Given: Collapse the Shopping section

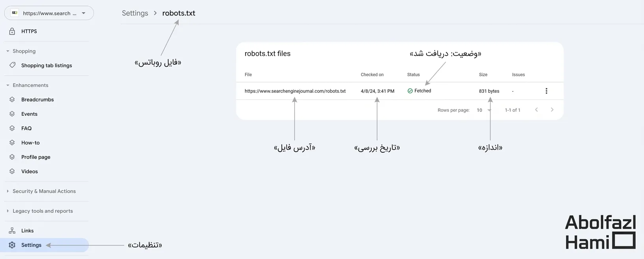Looking at the screenshot, I should (8, 51).
